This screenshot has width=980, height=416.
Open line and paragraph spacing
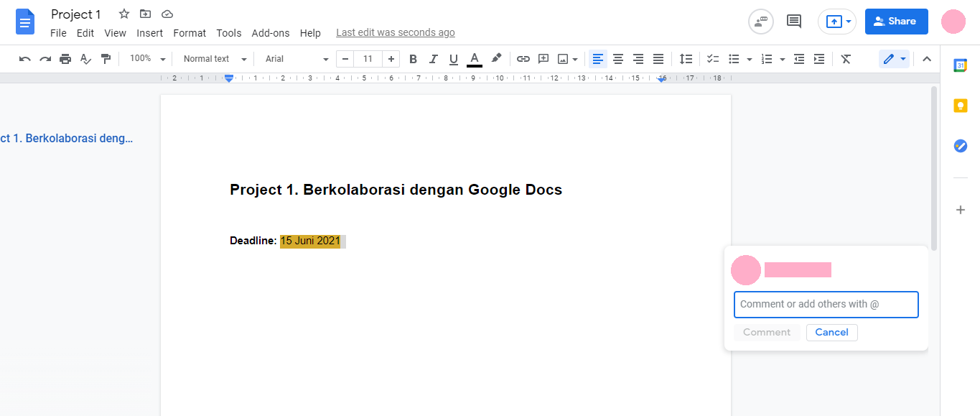tap(686, 59)
